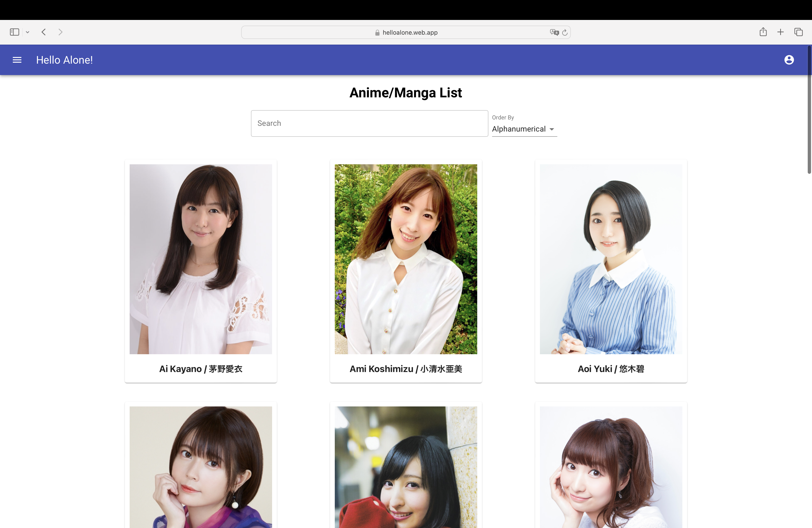Go back to the previous page
This screenshot has width=812, height=528.
click(44, 32)
